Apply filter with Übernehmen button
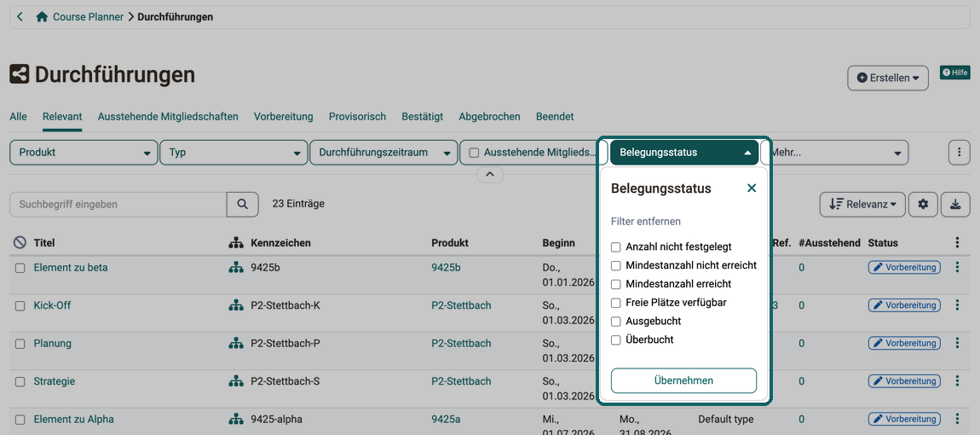The height and width of the screenshot is (435, 980). pyautogui.click(x=683, y=380)
